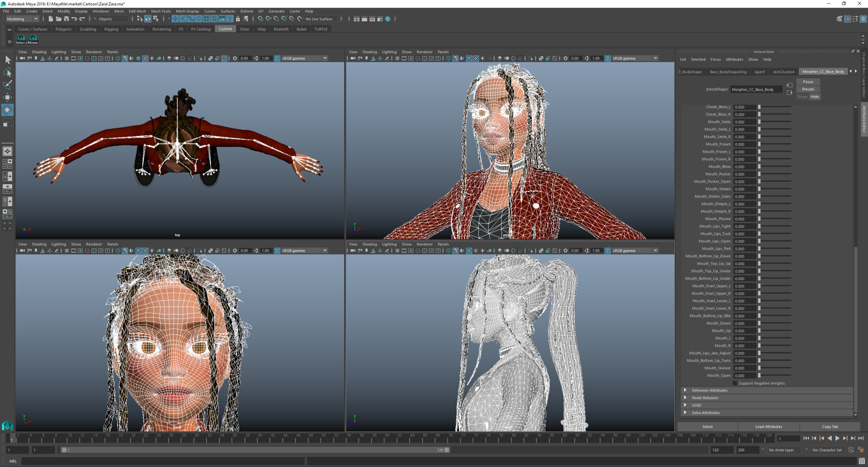Image resolution: width=868 pixels, height=467 pixels.
Task: Click the lock selection padlock icon
Action: coord(238,19)
